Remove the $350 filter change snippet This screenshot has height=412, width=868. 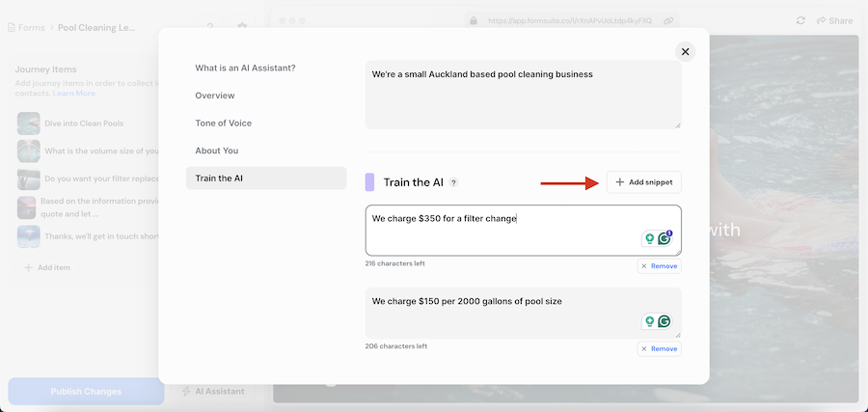[659, 266]
